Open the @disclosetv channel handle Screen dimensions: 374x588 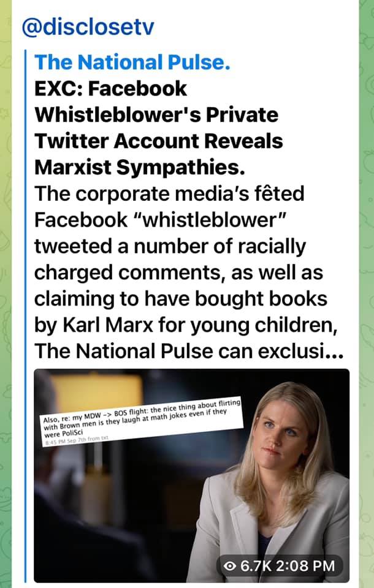click(88, 28)
